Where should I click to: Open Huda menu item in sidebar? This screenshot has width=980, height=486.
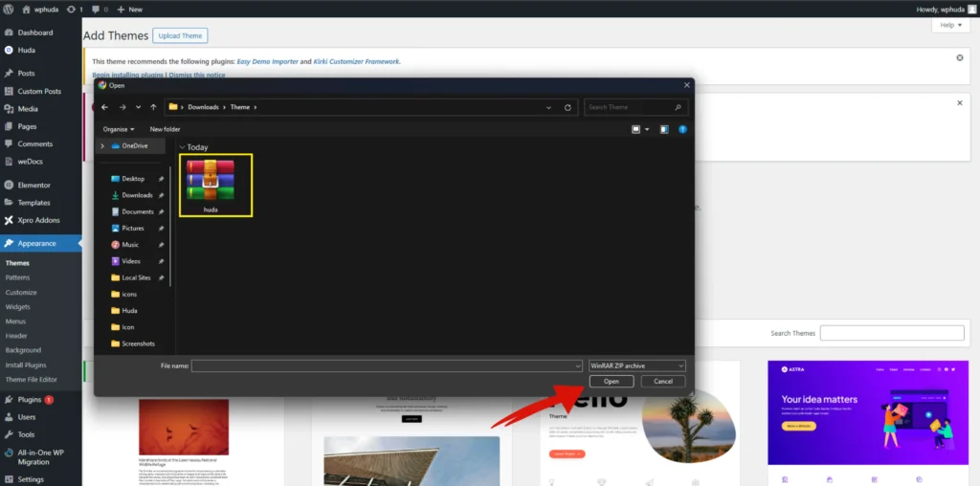click(x=26, y=50)
